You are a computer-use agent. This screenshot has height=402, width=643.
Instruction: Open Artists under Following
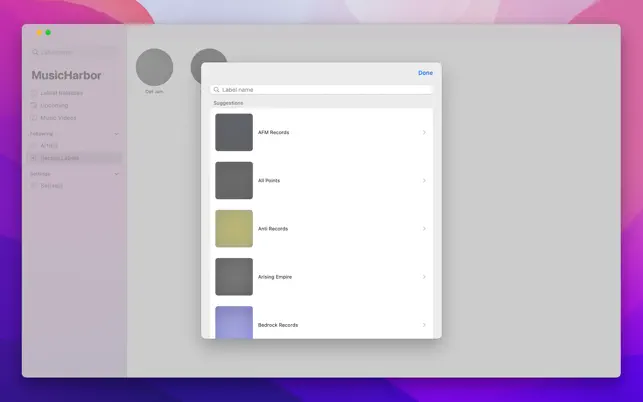click(49, 146)
